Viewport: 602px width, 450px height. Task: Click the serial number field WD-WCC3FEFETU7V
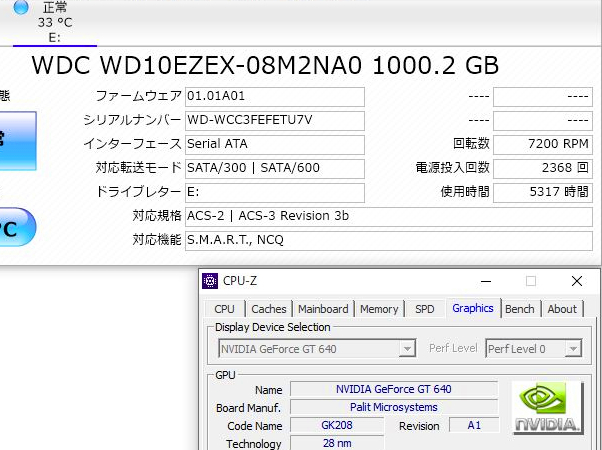point(275,121)
